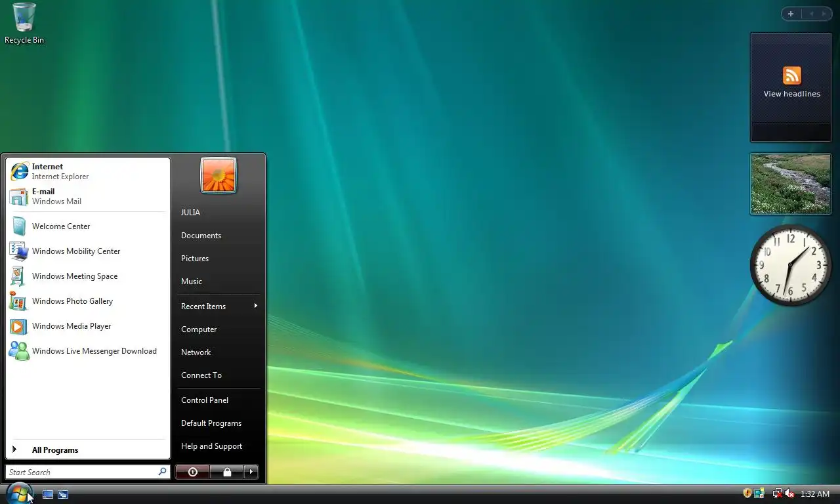Open Documents from Start menu
840x504 pixels.
(219, 236)
